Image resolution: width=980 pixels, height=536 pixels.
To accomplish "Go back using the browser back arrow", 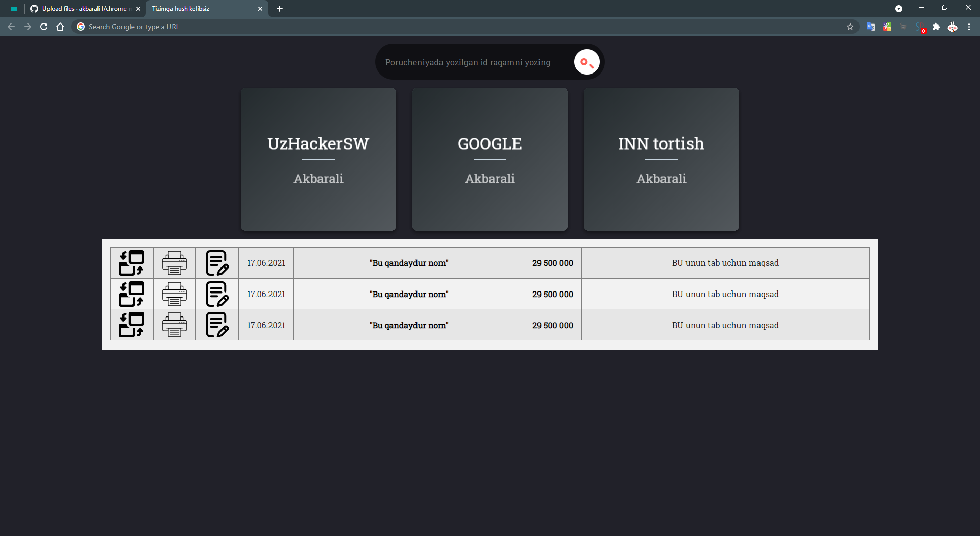I will [11, 27].
